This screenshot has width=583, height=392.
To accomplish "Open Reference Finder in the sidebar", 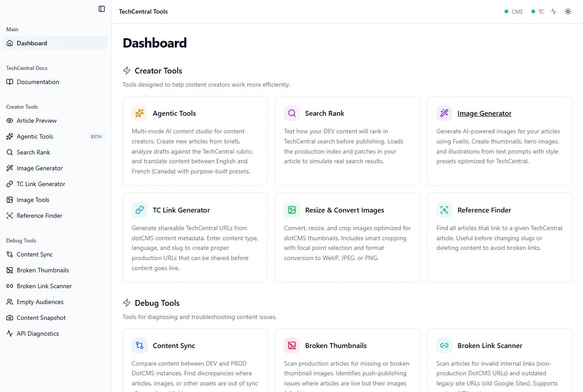I will coord(55,216).
